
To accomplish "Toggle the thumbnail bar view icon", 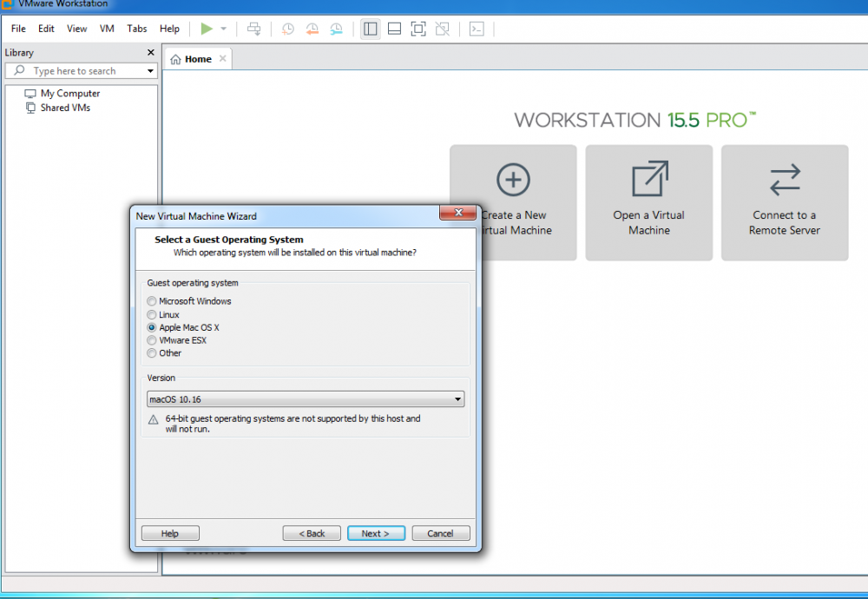I will tap(394, 29).
